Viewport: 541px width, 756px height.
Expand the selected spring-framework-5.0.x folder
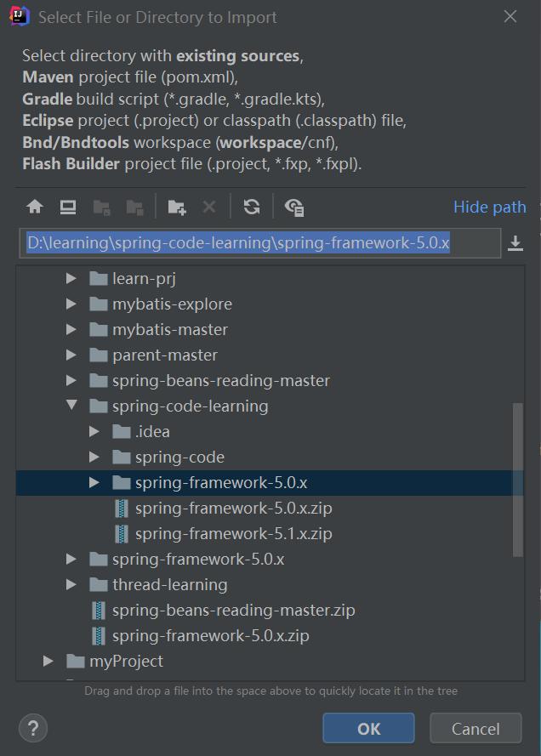point(94,482)
